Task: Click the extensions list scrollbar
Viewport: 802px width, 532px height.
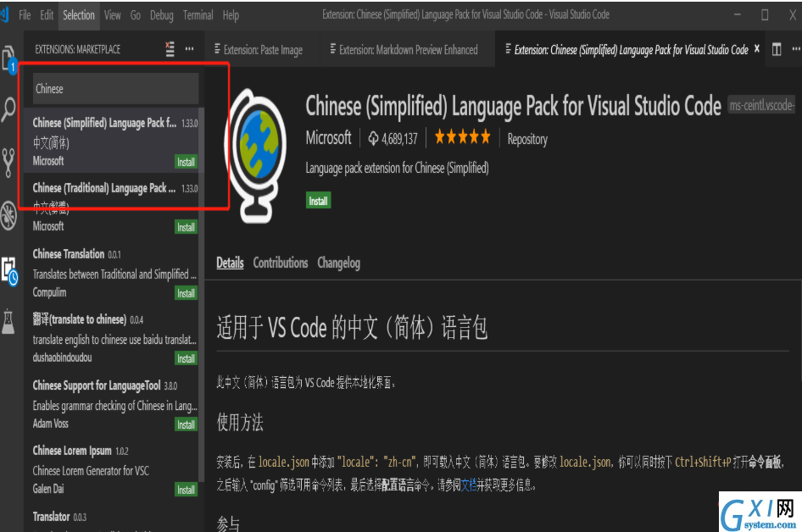Action: 202,294
